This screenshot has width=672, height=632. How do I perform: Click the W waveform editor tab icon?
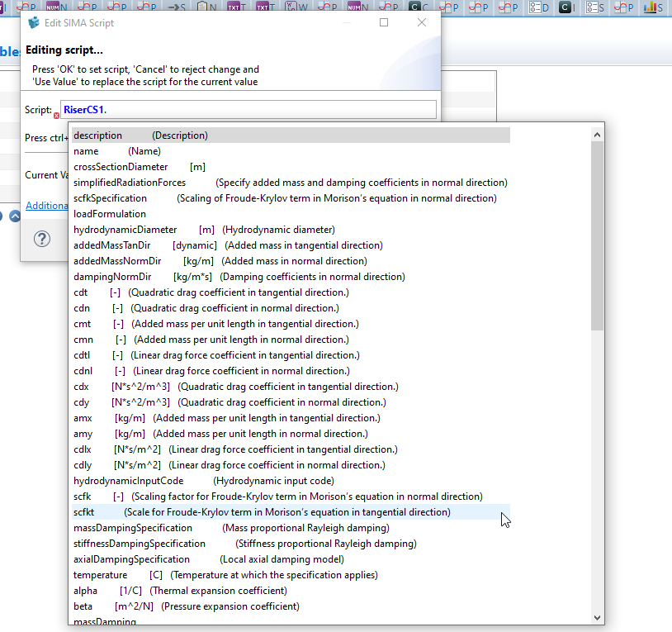pyautogui.click(x=292, y=7)
